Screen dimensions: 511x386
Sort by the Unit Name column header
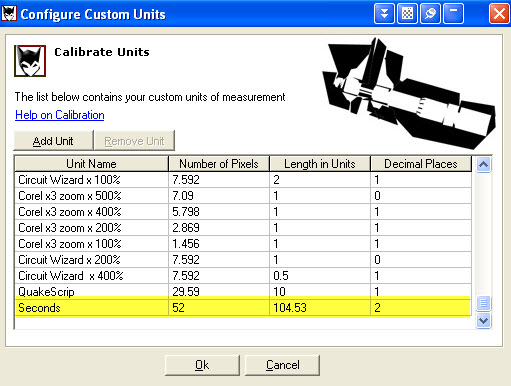click(x=91, y=164)
